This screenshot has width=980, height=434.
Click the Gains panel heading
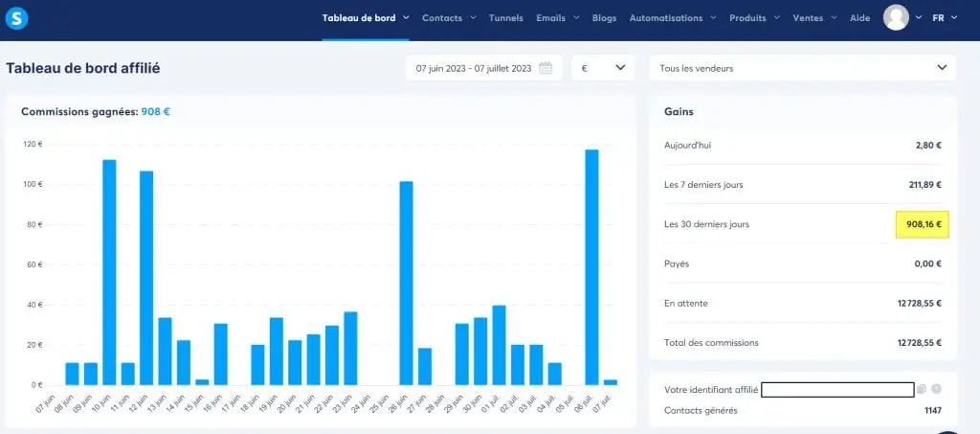pos(679,111)
